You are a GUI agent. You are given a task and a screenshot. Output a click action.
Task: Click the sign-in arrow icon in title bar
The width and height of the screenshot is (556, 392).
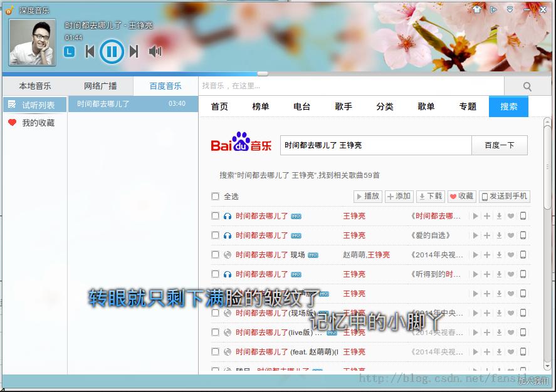(493, 9)
